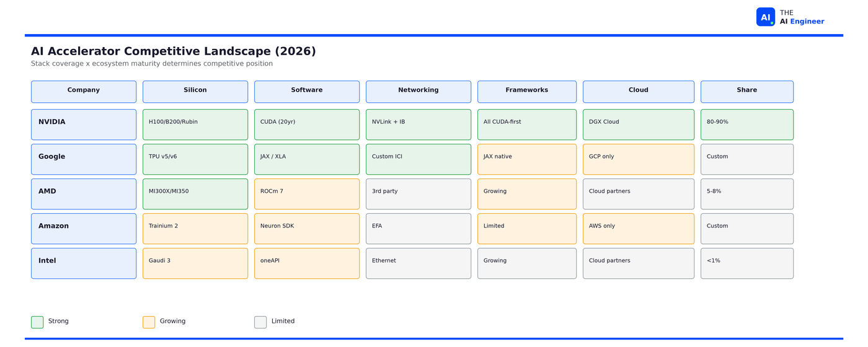Click the Ethernet networking cell

tap(418, 263)
